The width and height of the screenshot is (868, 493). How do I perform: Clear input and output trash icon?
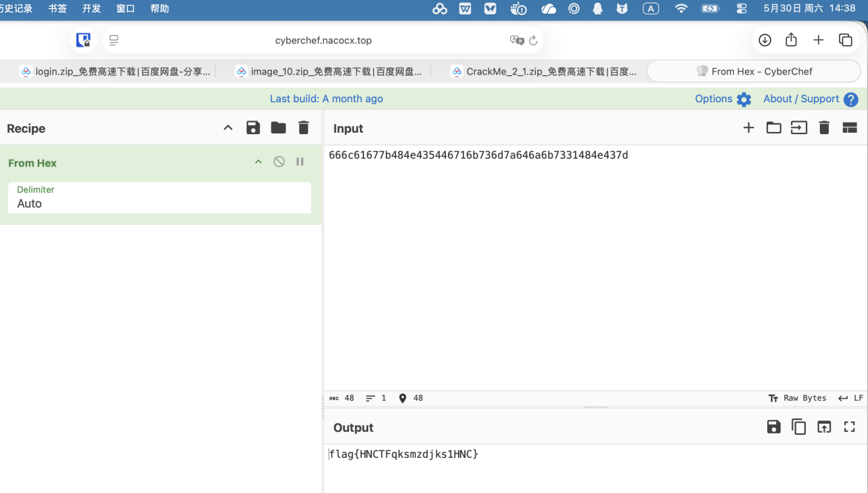824,127
